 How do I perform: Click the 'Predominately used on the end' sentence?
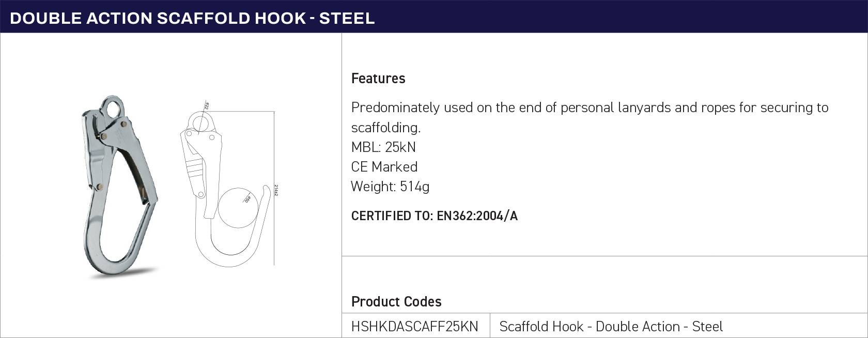590,117
